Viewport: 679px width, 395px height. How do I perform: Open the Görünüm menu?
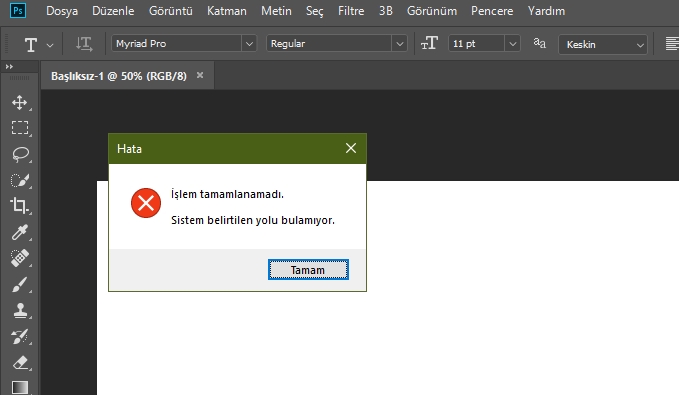coord(432,11)
